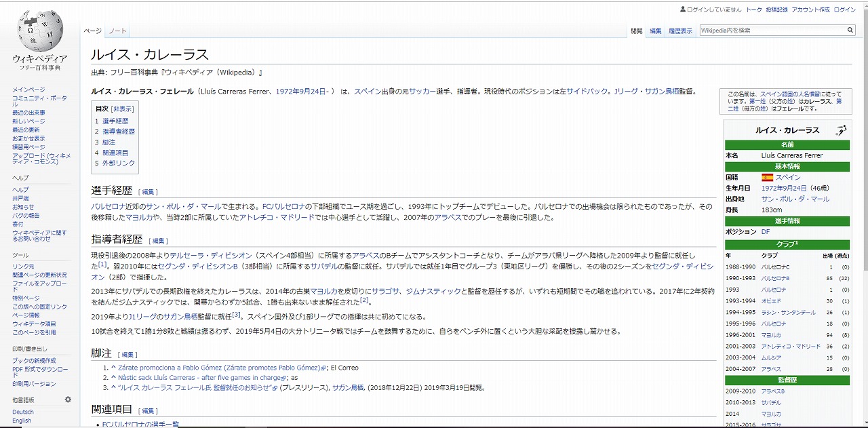Screen dimensions: 868x428
Task: Open 練習用ページ in the sidebar
Action: [x=28, y=147]
